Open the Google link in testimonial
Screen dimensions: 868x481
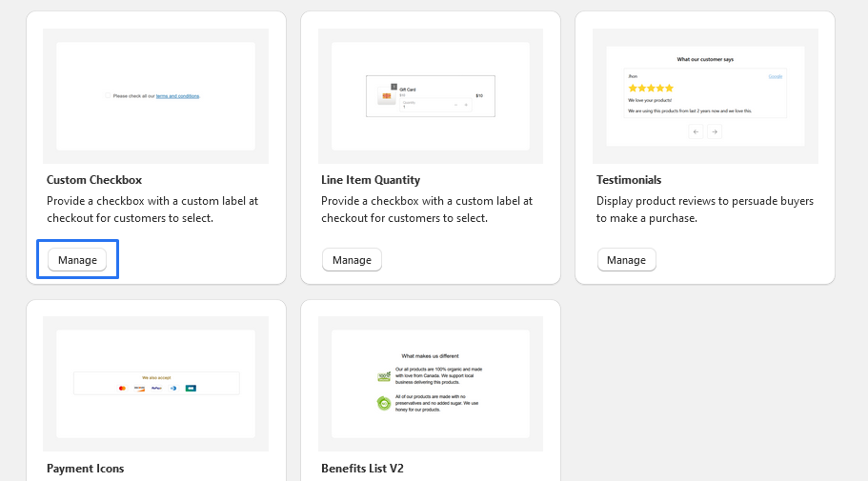[x=776, y=76]
